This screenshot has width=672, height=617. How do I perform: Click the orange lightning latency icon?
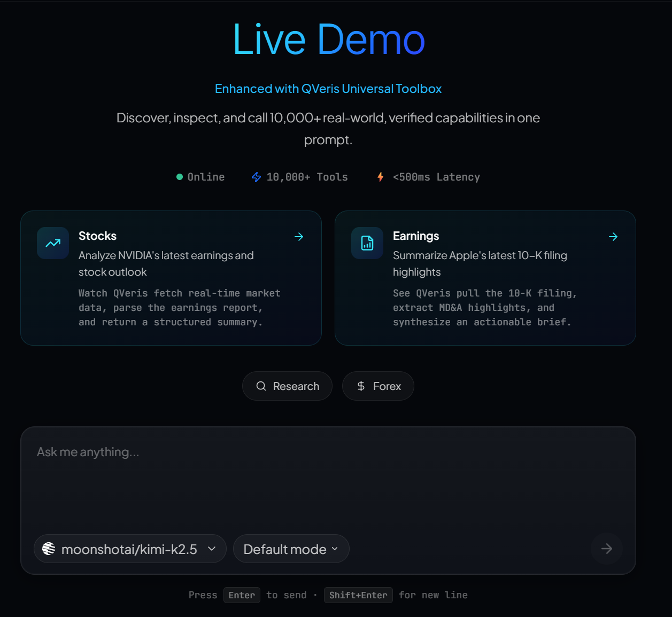point(380,177)
